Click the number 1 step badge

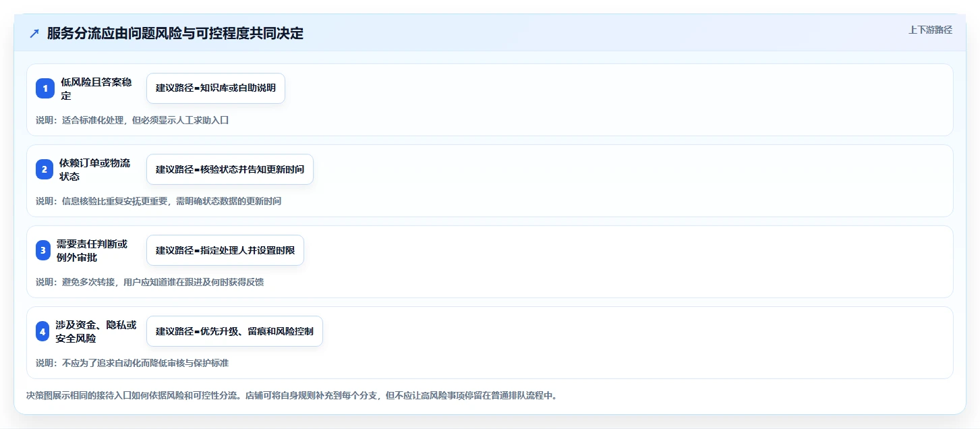[x=45, y=88]
